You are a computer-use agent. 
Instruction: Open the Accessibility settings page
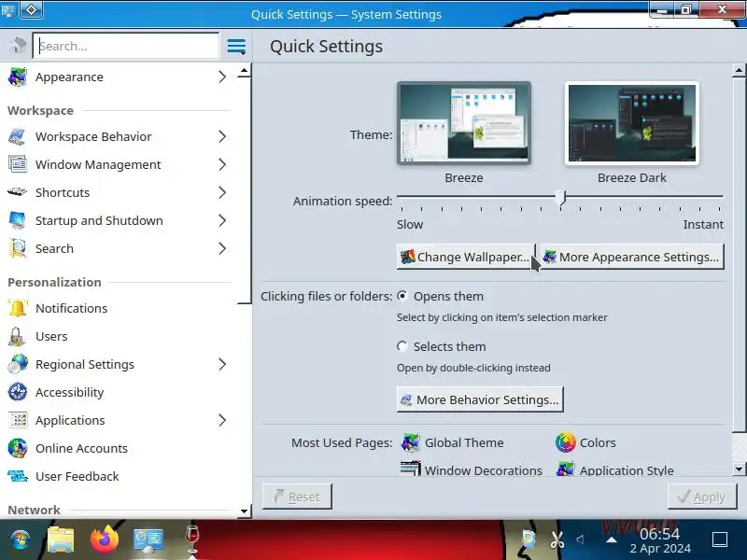tap(119, 392)
